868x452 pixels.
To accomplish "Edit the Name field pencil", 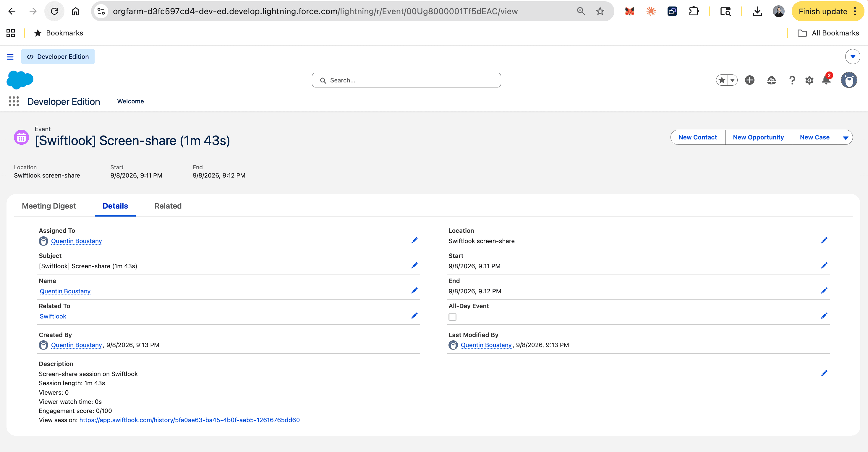I will [x=414, y=291].
